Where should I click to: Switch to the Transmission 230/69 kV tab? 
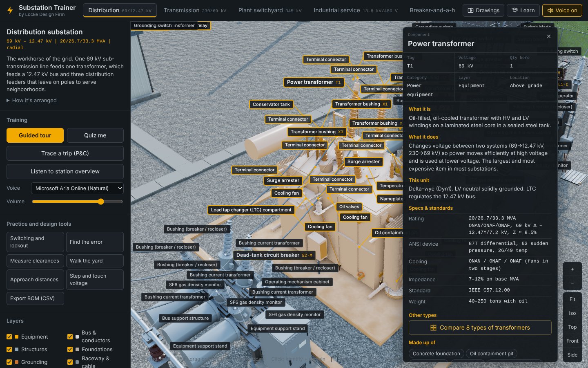point(195,10)
